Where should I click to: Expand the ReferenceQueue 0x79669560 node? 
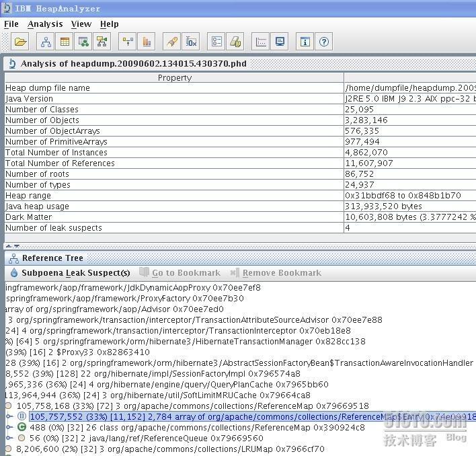click(9, 438)
